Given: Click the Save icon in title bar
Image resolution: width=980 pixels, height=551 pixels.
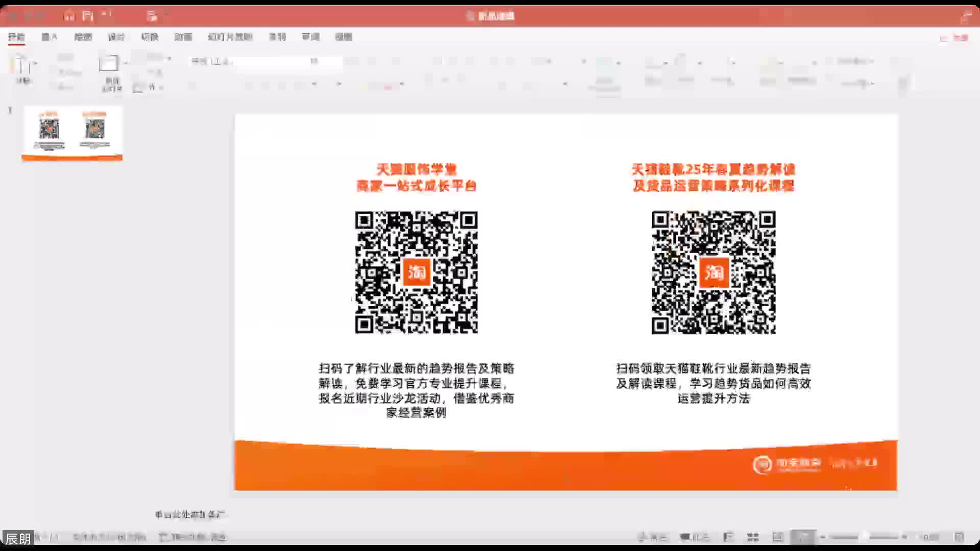Looking at the screenshot, I should [88, 16].
